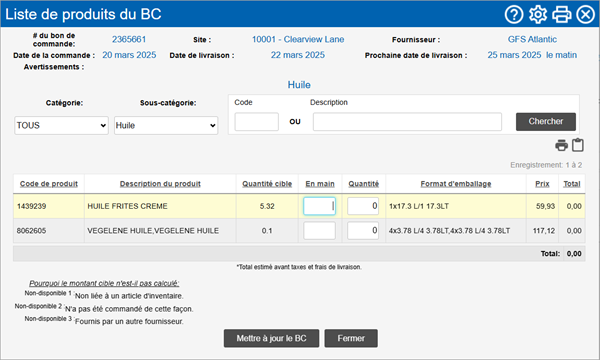
Task: Sort by En main column header
Action: tap(320, 184)
